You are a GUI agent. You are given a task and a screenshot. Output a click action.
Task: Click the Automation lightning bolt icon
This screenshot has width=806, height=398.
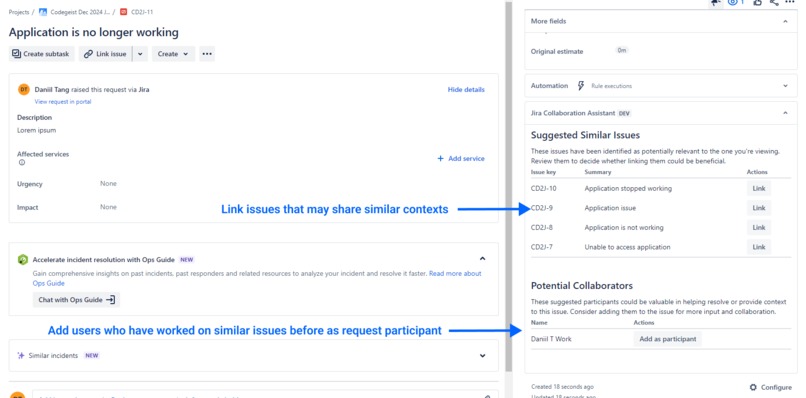(x=581, y=86)
